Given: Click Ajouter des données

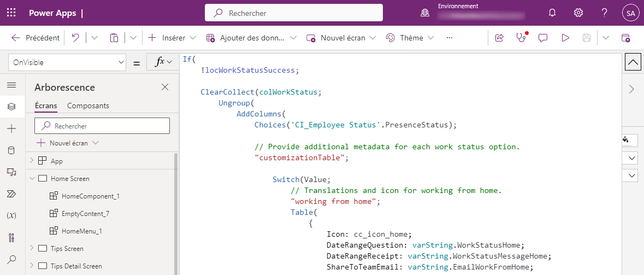Looking at the screenshot, I should point(251,38).
